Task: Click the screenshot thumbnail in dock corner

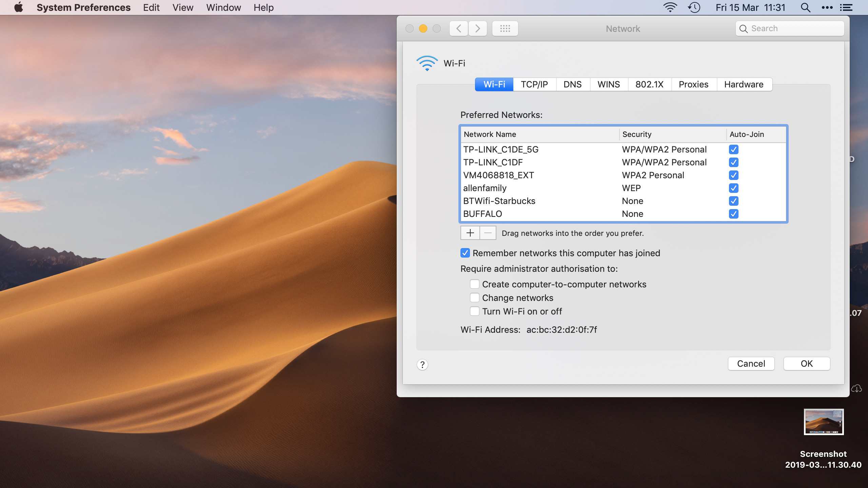Action: coord(823,421)
